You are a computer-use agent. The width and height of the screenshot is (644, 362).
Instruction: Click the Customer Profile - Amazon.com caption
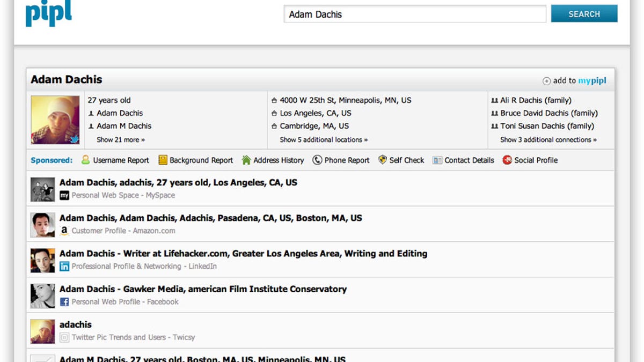click(x=123, y=231)
